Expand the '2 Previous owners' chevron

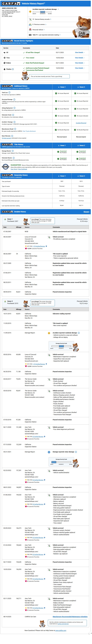[x=46, y=25]
